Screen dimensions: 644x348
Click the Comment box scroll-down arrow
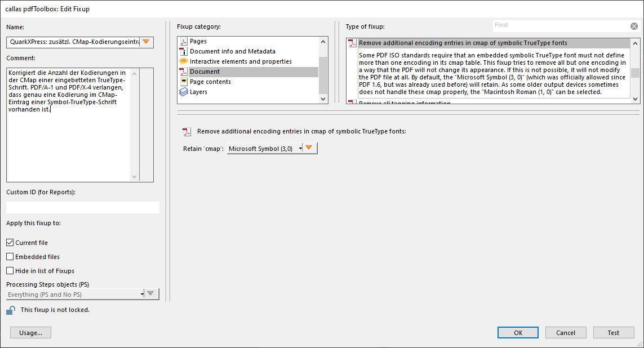(x=134, y=177)
